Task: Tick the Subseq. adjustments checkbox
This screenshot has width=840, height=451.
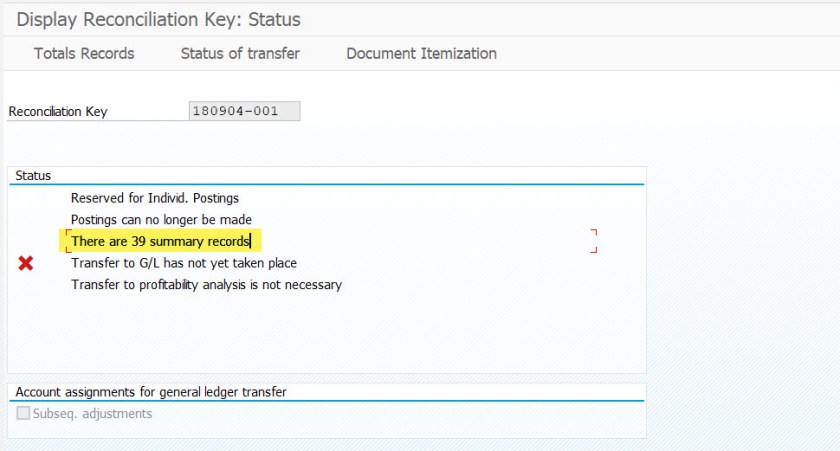Action: tap(23, 413)
